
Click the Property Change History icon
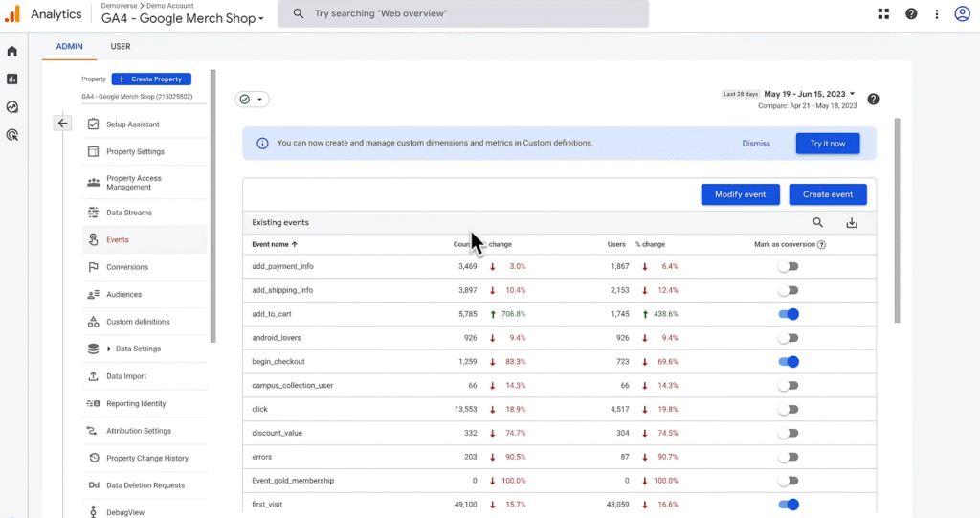(x=94, y=458)
